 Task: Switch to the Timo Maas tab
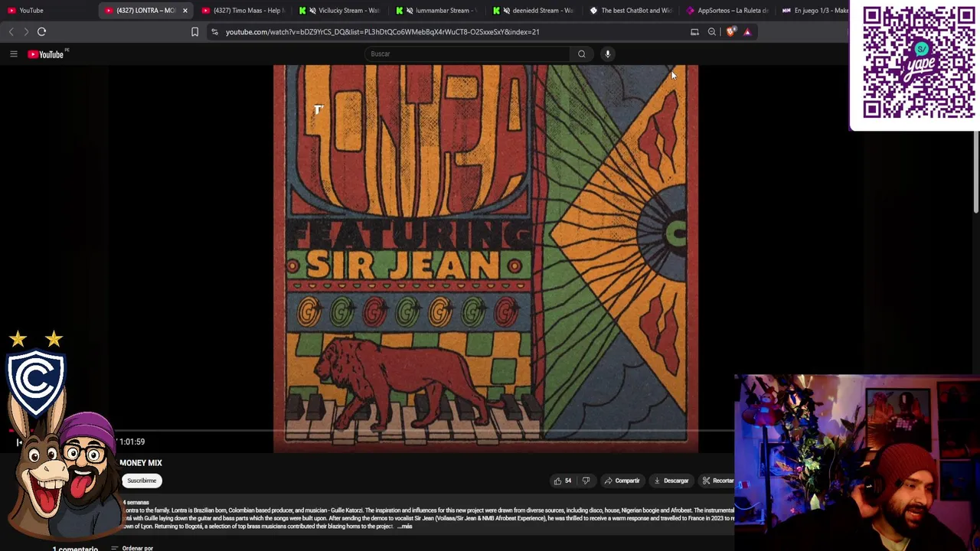point(243,10)
